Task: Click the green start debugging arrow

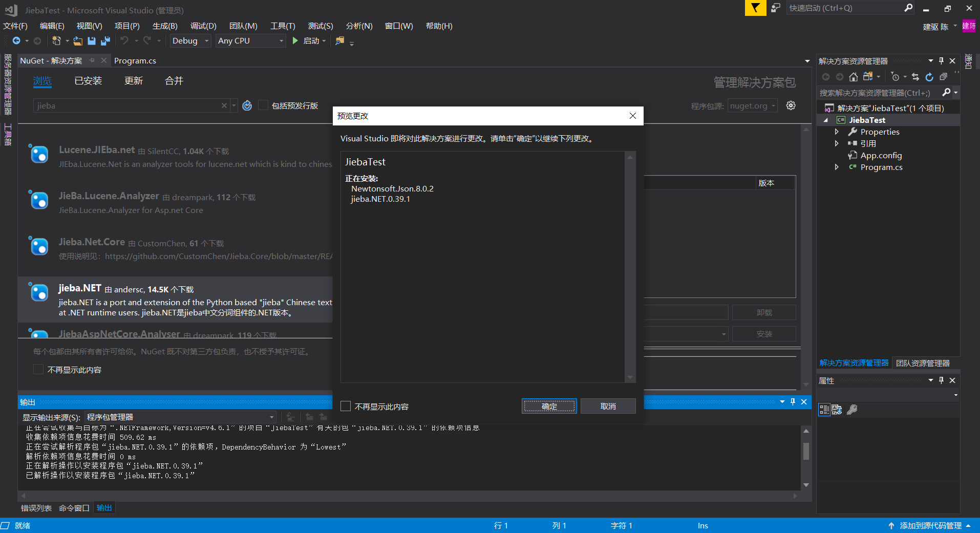Action: (295, 40)
